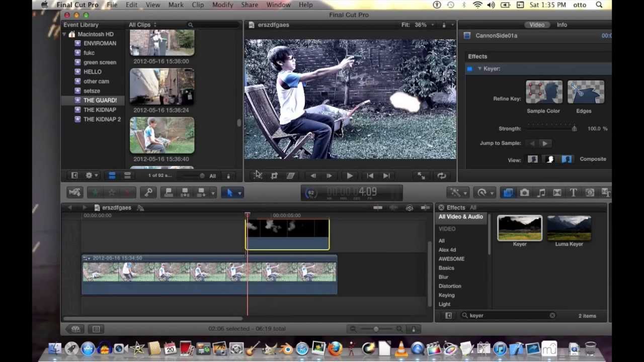644x362 pixels.
Task: Open the Clip menu
Action: [x=198, y=5]
